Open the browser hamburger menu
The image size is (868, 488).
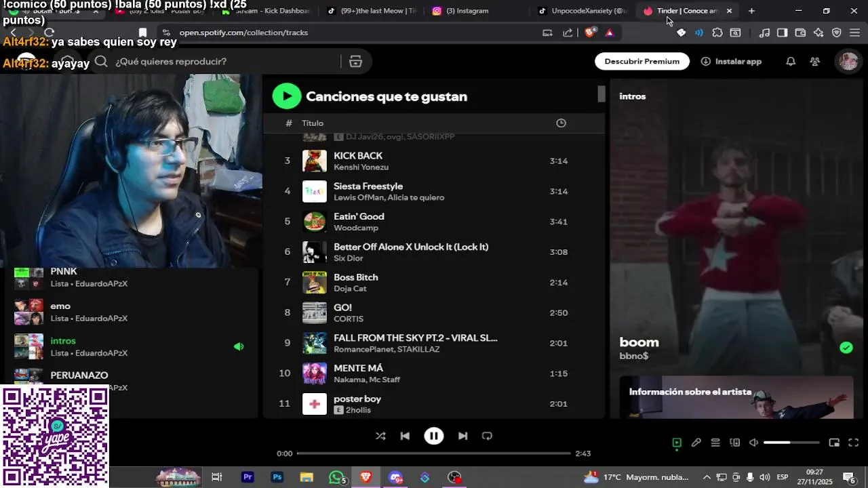[x=854, y=33]
